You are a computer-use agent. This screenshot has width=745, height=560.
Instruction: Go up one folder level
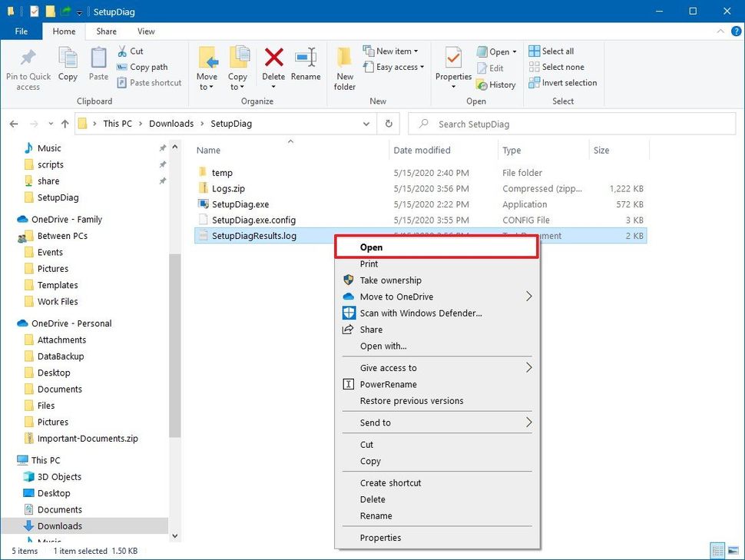click(65, 123)
